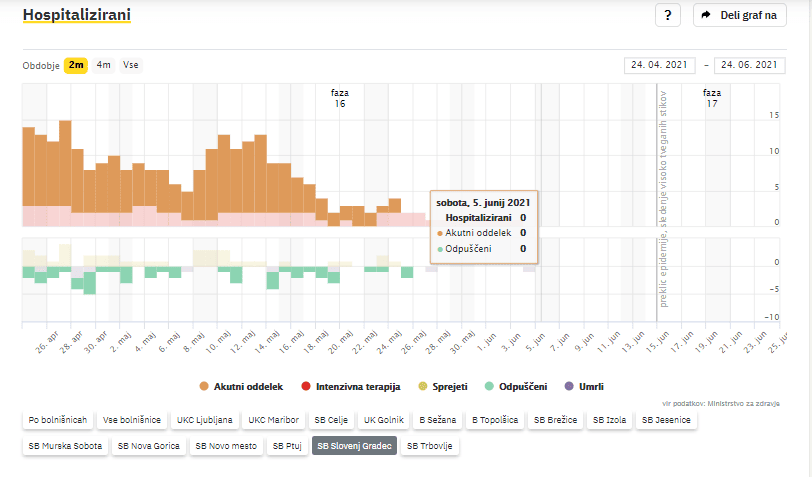Select the 2m period option
The image size is (812, 477).
[x=76, y=65]
